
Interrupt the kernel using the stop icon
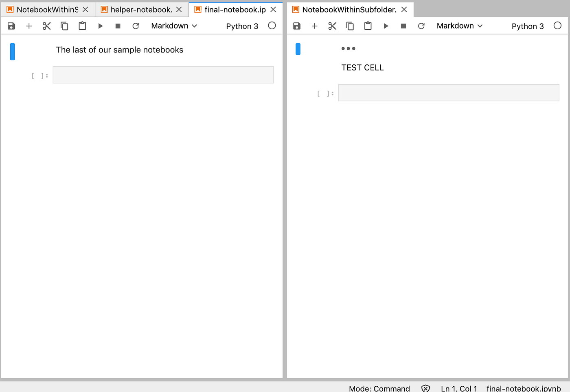point(118,26)
